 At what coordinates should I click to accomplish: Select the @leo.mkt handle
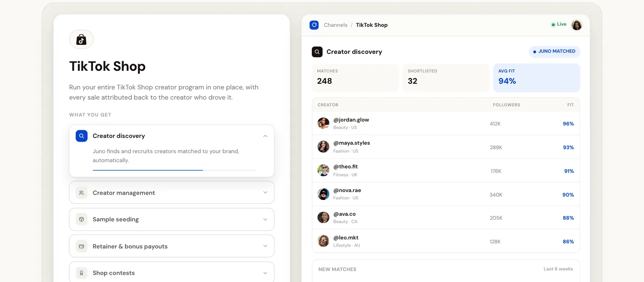tap(346, 238)
